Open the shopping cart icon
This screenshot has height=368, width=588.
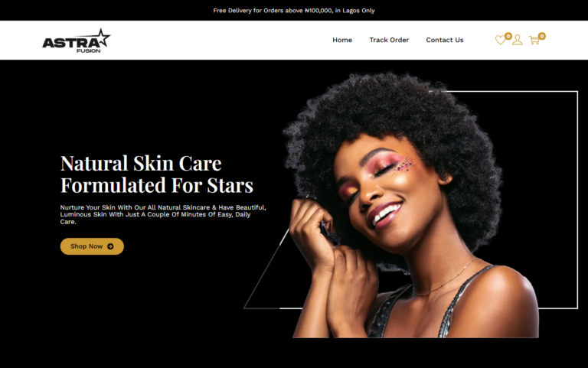point(534,40)
